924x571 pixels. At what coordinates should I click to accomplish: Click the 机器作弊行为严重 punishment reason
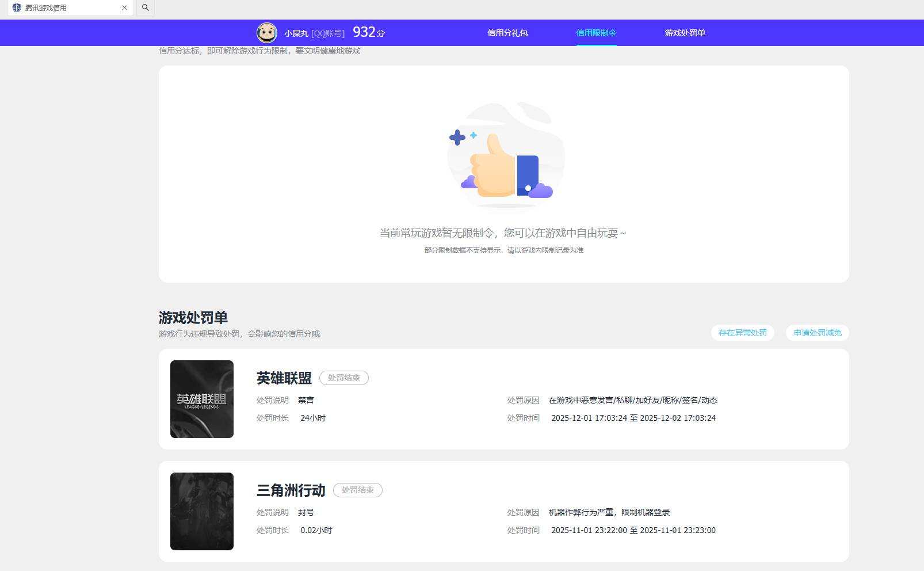(x=609, y=512)
